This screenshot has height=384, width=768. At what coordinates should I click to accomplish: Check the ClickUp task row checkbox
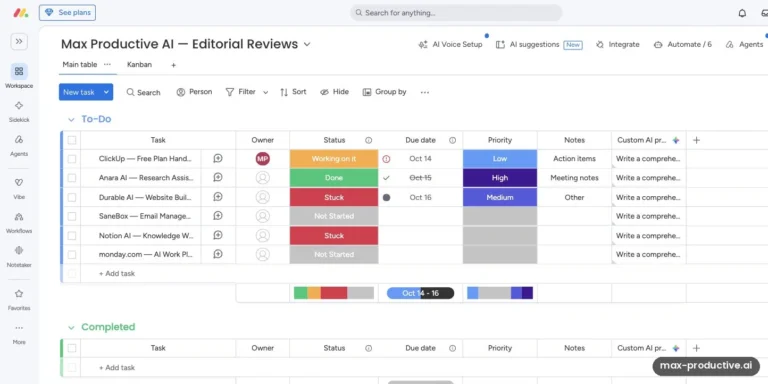(x=72, y=159)
